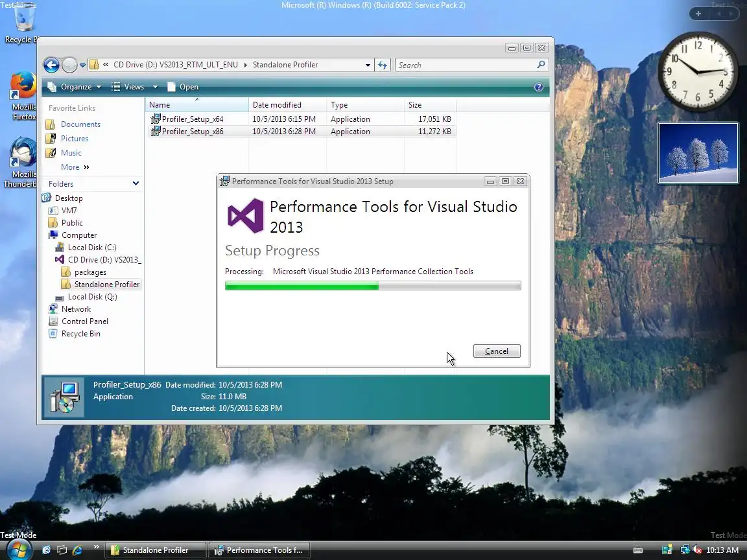The width and height of the screenshot is (747, 560).
Task: Open the recent pages dropdown arrow
Action: (x=82, y=65)
